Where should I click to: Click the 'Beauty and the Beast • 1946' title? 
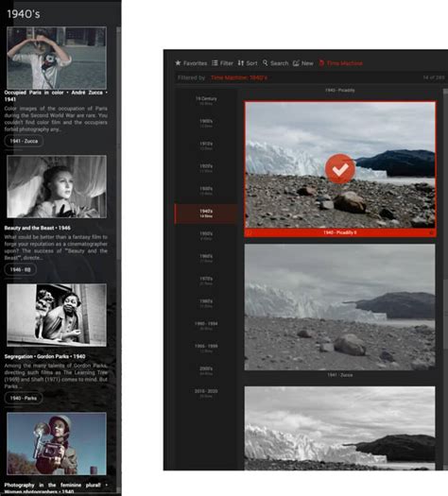(x=38, y=228)
